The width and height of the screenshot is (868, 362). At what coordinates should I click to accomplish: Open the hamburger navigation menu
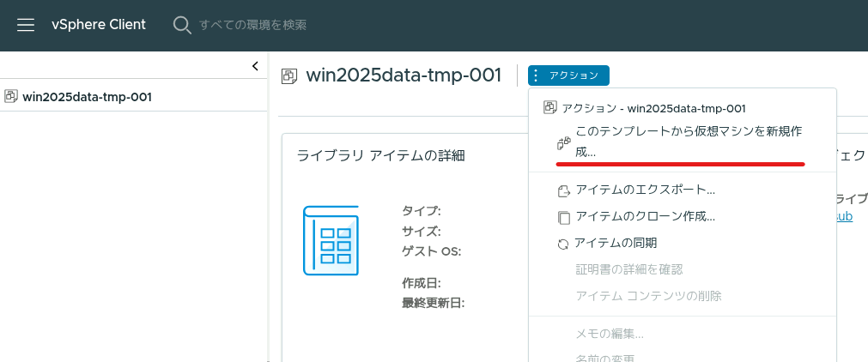[x=26, y=25]
